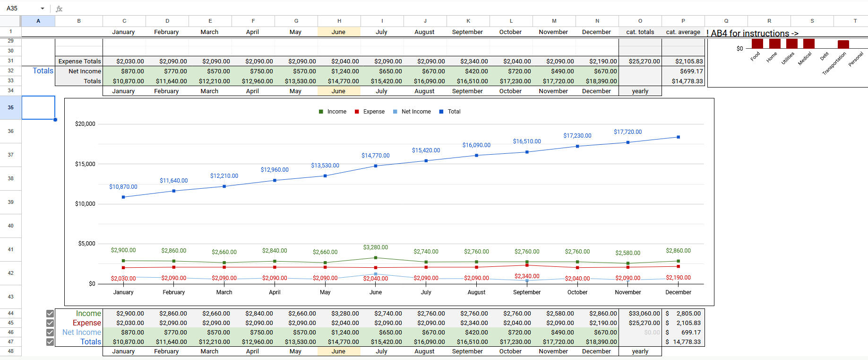The width and height of the screenshot is (868, 360).
Task: Click the Total data point for January in the chart
Action: click(123, 197)
